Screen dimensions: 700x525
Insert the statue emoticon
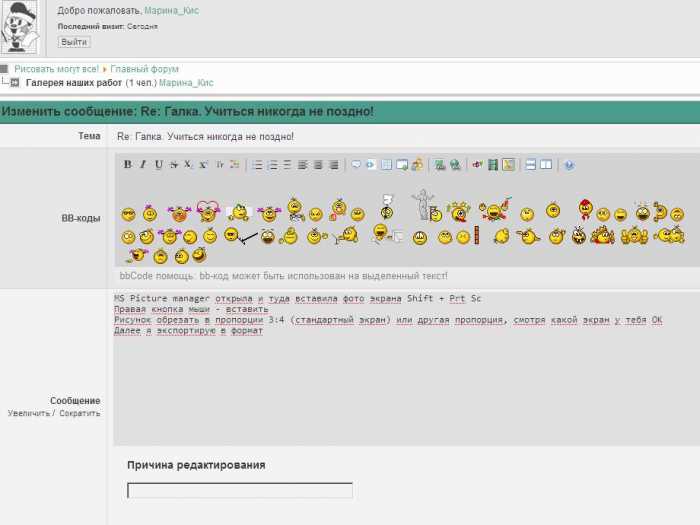[x=423, y=203]
